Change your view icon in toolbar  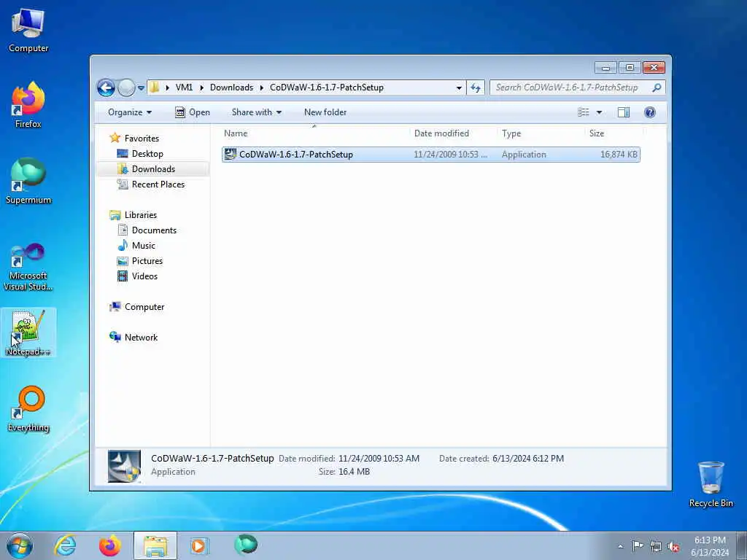(584, 112)
